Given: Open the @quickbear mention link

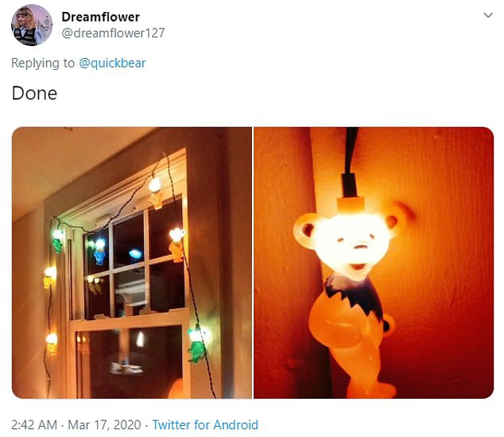Looking at the screenshot, I should pyautogui.click(x=112, y=63).
